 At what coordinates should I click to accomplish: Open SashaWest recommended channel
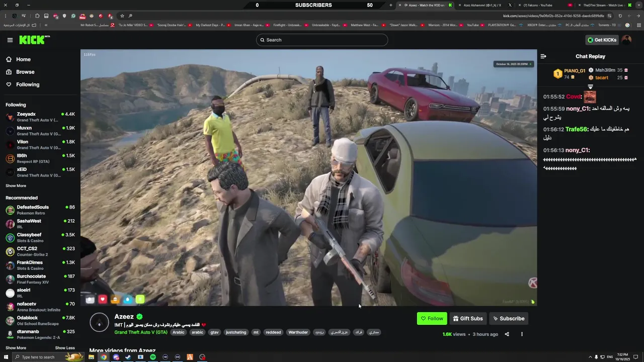click(x=40, y=224)
